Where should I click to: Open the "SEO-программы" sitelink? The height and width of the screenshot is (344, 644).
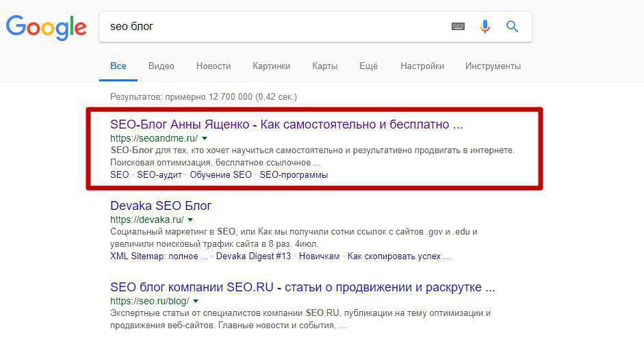click(294, 175)
